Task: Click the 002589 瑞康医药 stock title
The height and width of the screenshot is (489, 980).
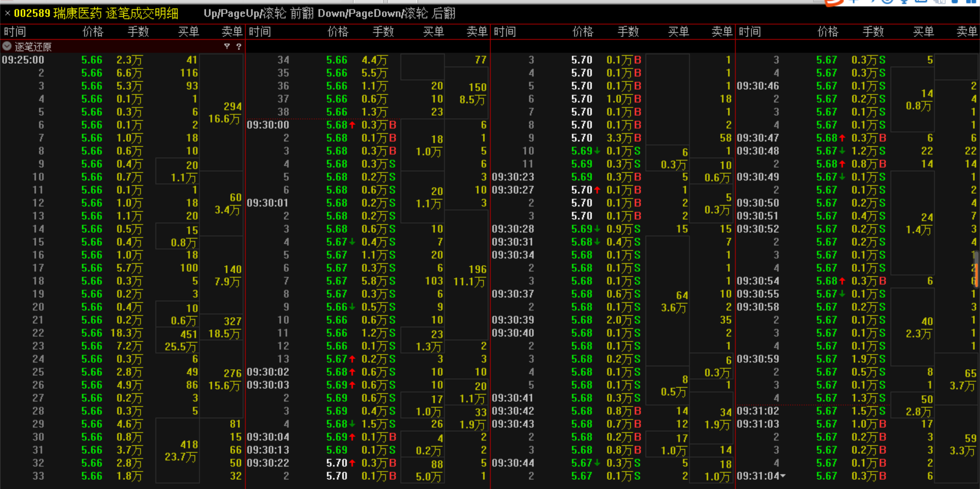Action: click(96, 13)
